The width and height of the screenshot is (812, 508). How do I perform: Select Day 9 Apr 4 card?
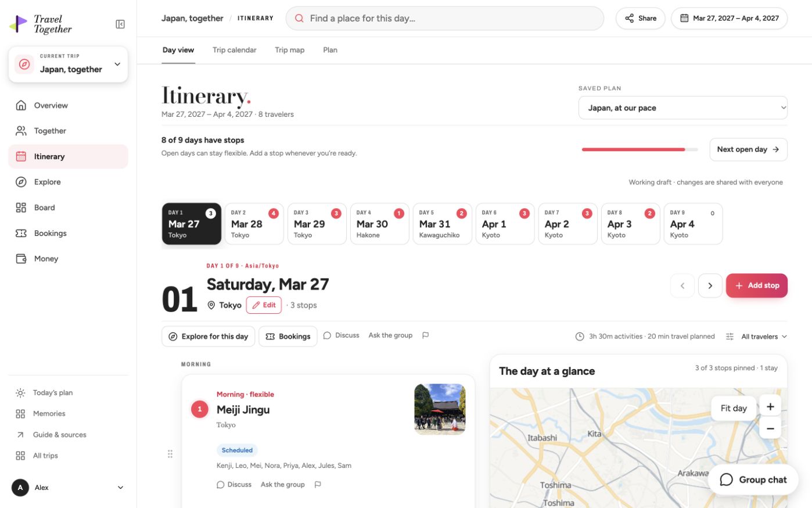[694, 224]
